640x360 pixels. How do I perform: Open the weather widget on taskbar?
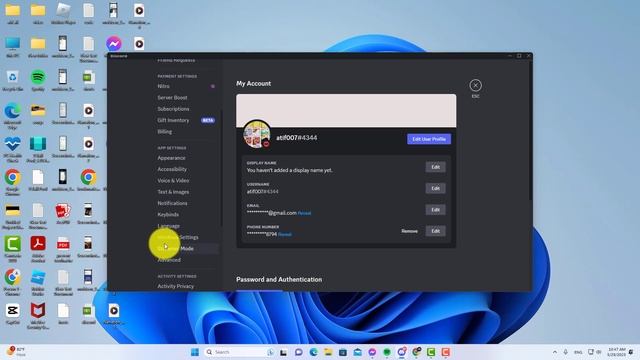tap(16, 352)
